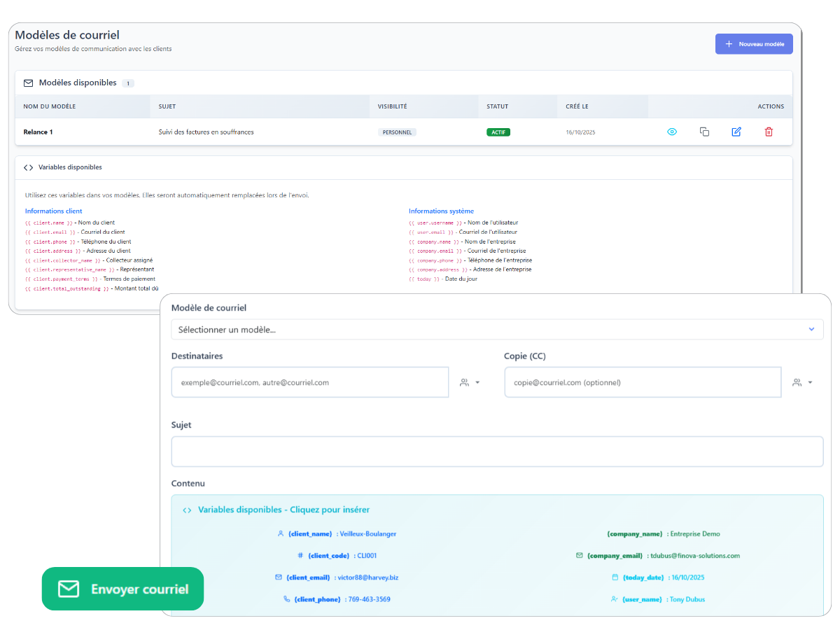Click the code icon beside Variables disponibles
The height and width of the screenshot is (630, 840).
point(28,167)
